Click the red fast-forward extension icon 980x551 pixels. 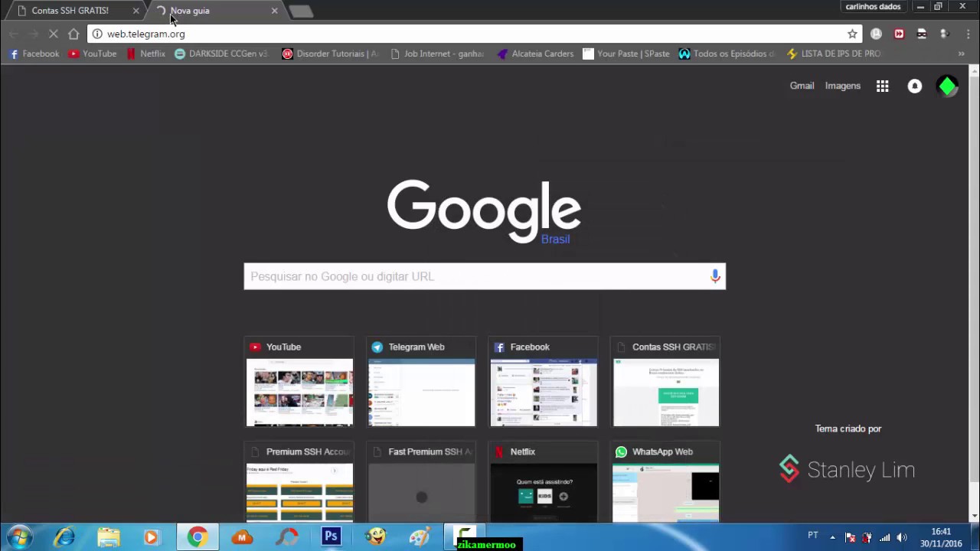(x=899, y=34)
